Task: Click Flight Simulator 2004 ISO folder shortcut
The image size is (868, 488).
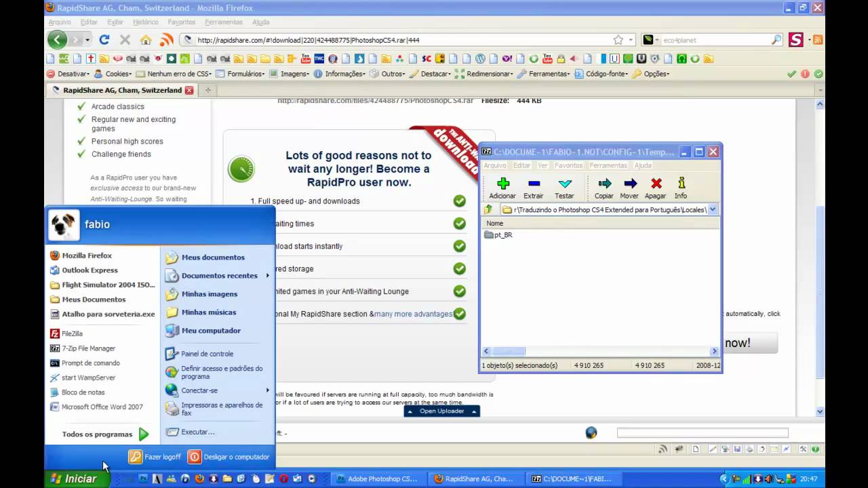Action: pos(103,285)
